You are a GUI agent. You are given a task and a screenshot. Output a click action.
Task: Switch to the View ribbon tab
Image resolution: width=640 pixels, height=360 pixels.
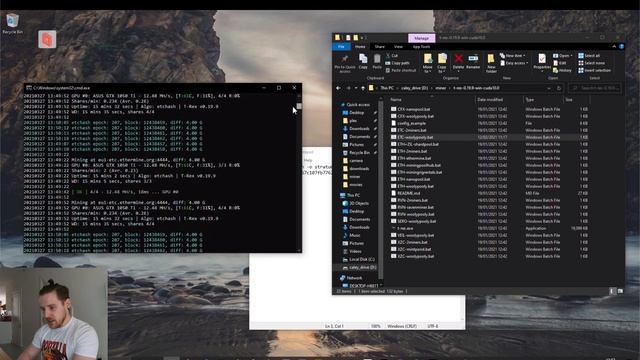pos(398,47)
